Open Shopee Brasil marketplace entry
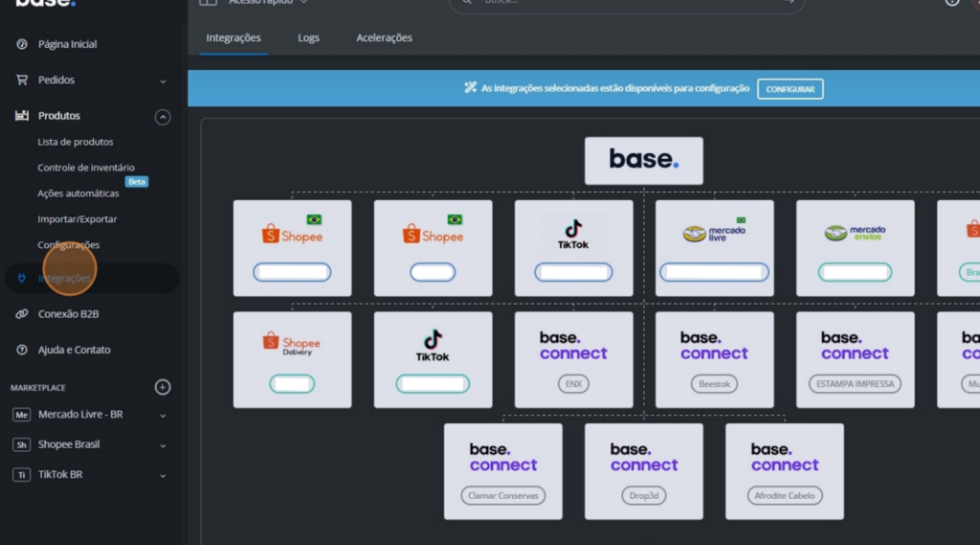980x545 pixels. tap(69, 444)
